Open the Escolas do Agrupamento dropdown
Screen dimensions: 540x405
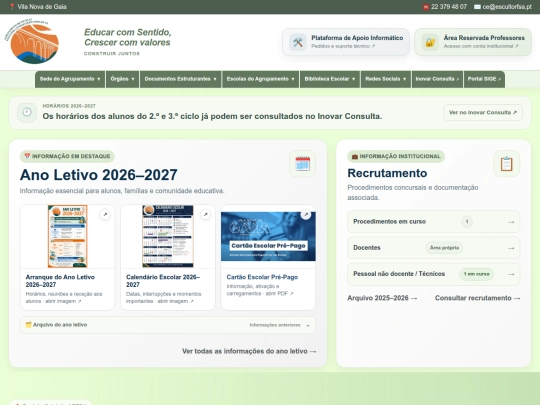[x=261, y=79]
